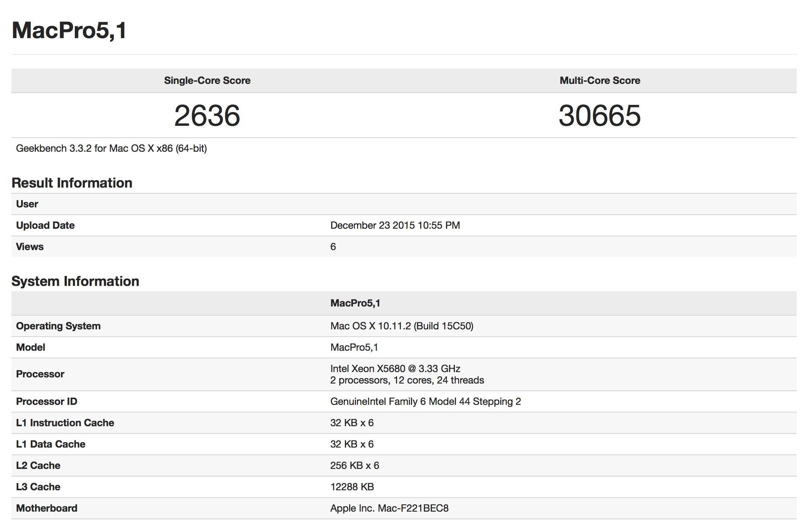The width and height of the screenshot is (812, 520).
Task: Click the Multi-Core Score header
Action: pyautogui.click(x=599, y=80)
